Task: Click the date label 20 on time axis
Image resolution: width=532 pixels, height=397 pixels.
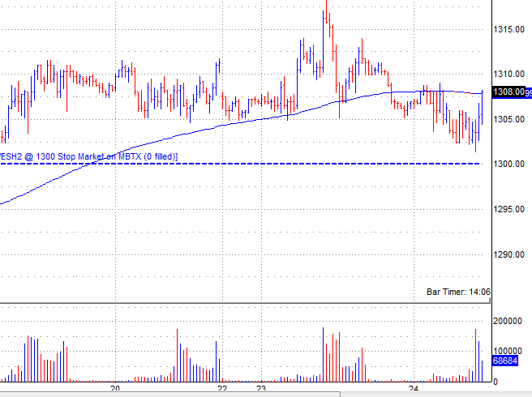Action: 115,388
